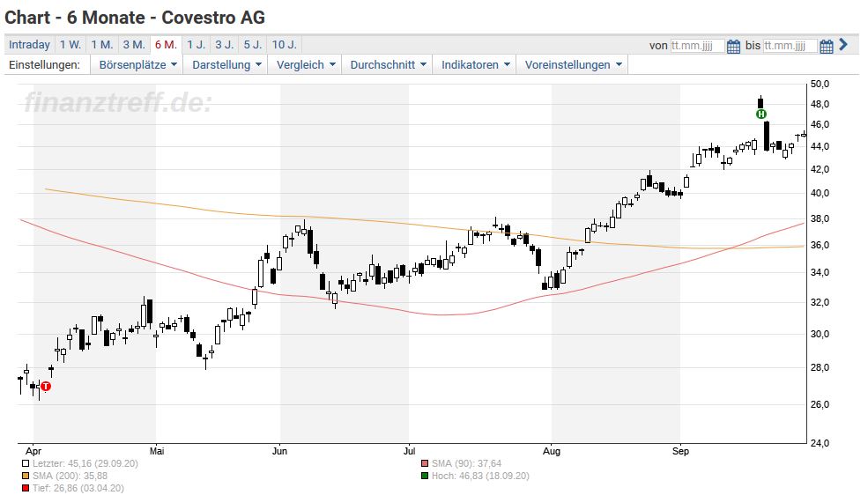Select the 3 J. time range tab

click(x=225, y=45)
